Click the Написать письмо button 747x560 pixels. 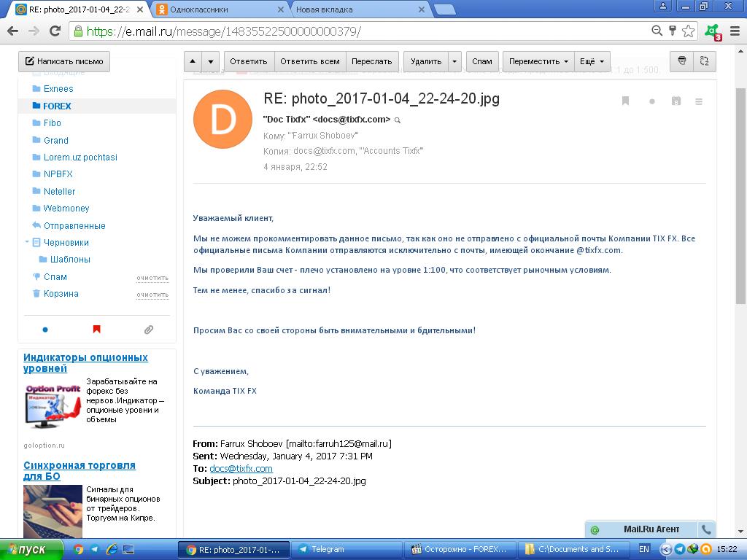pyautogui.click(x=64, y=61)
